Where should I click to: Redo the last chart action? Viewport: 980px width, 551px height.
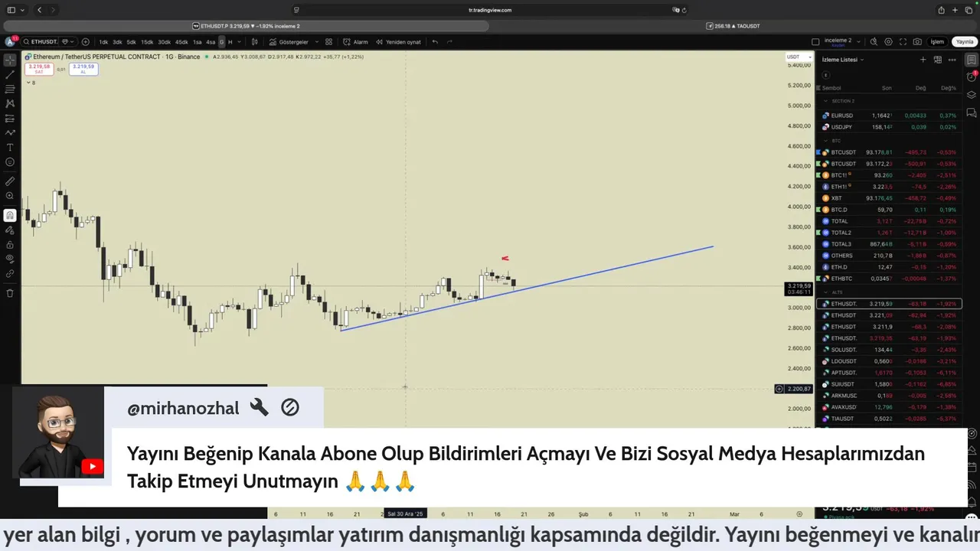(x=449, y=42)
